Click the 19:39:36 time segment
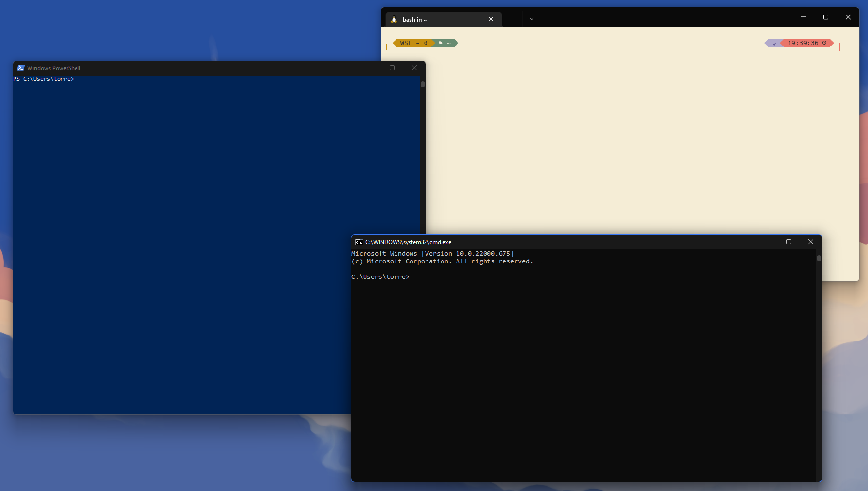The width and height of the screenshot is (868, 491). tap(807, 43)
